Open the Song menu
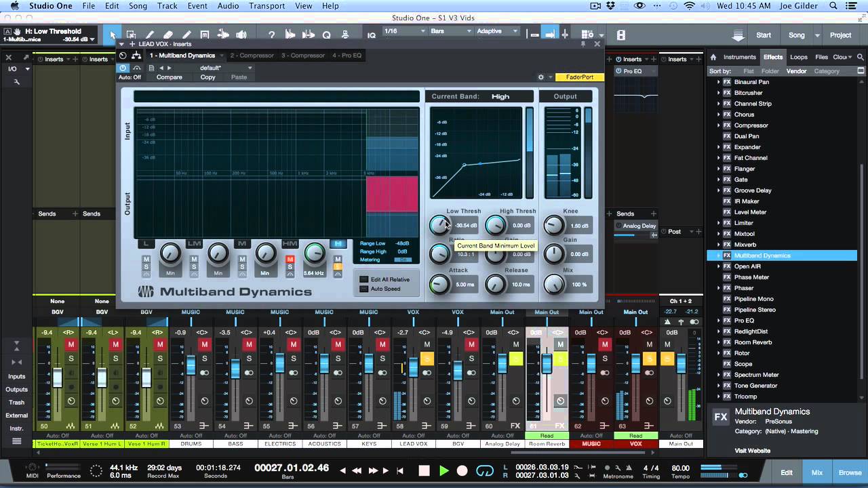 coord(138,6)
